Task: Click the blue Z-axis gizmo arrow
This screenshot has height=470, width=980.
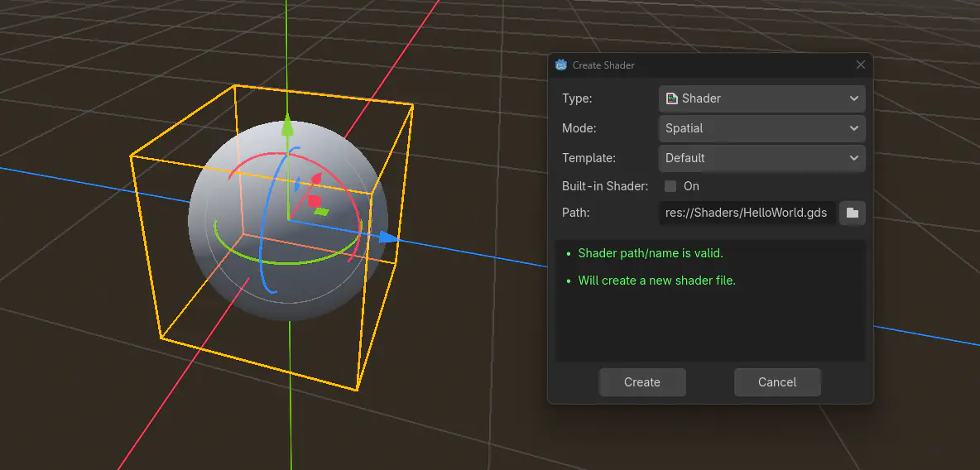Action: (x=390, y=237)
